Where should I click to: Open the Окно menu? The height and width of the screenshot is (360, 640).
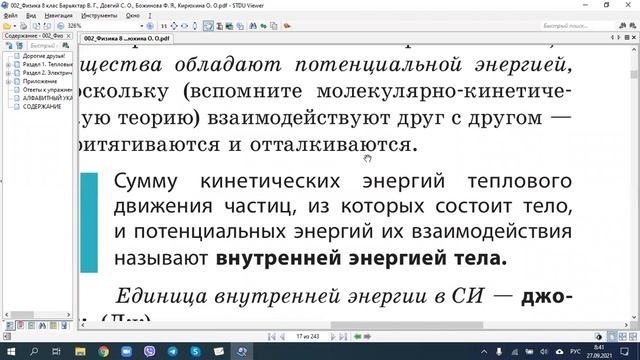click(133, 16)
